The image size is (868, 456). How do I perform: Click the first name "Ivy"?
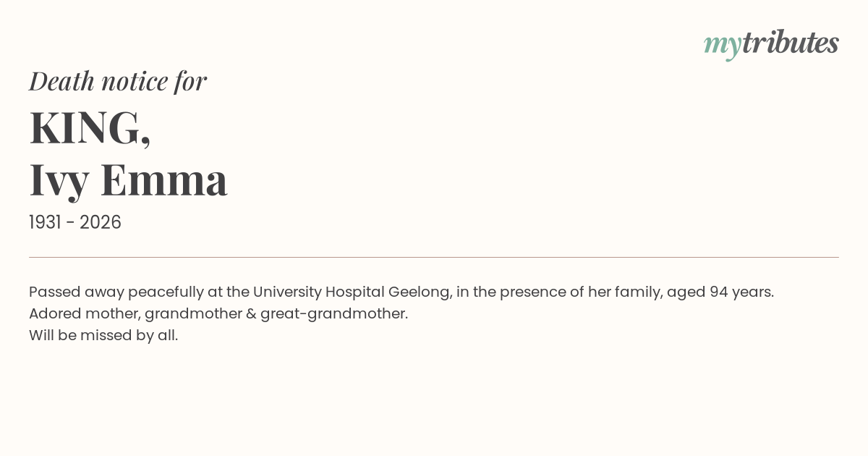(59, 180)
